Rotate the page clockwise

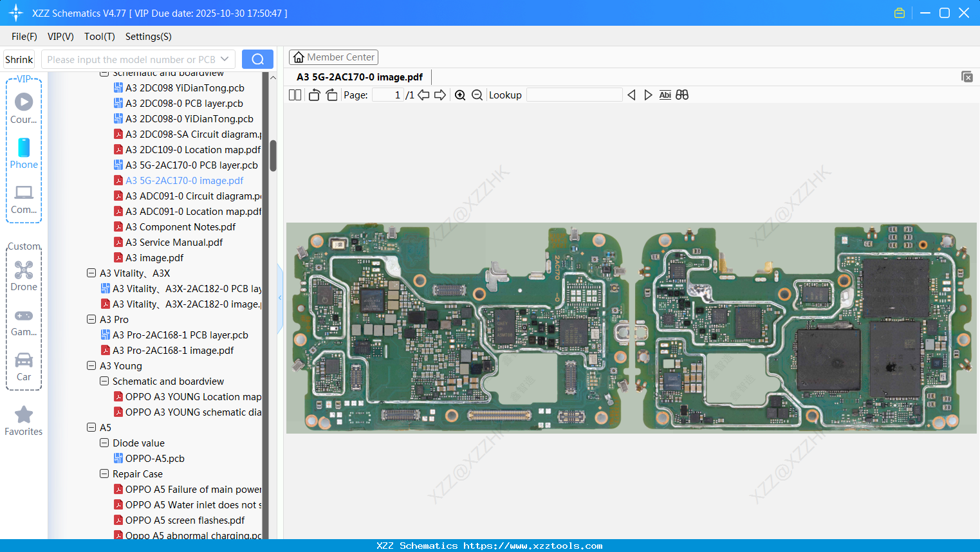[331, 95]
